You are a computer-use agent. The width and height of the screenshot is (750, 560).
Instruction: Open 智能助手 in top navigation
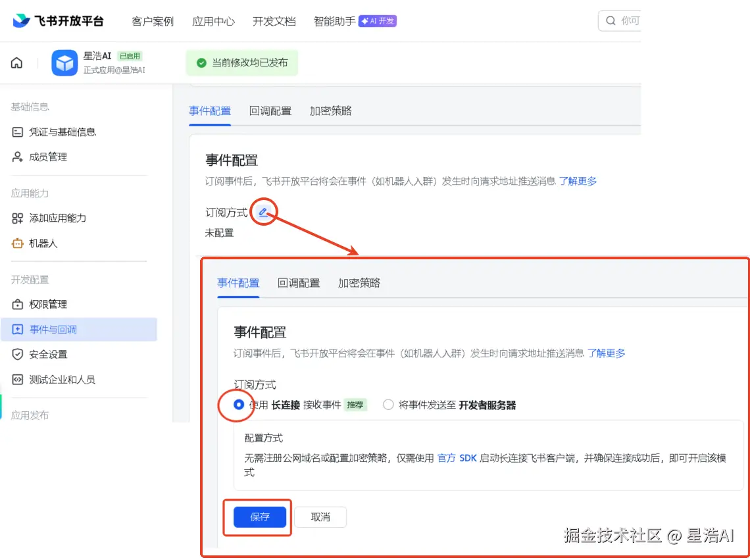click(334, 21)
